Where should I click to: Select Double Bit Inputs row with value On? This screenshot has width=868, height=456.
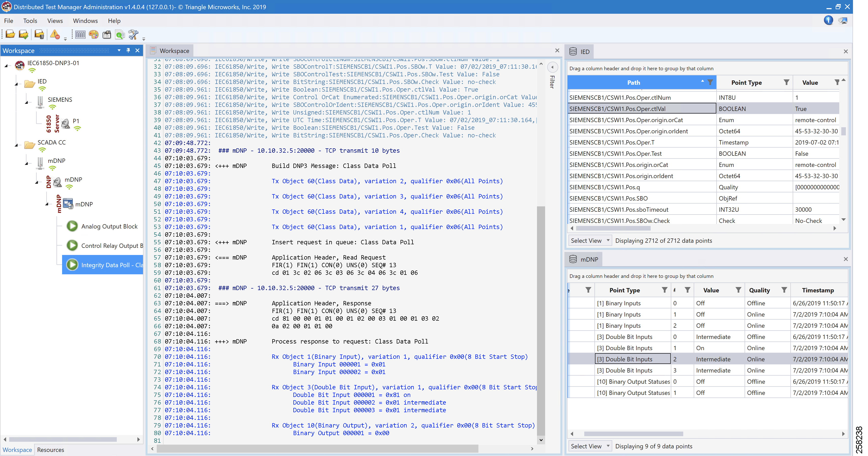coord(708,348)
